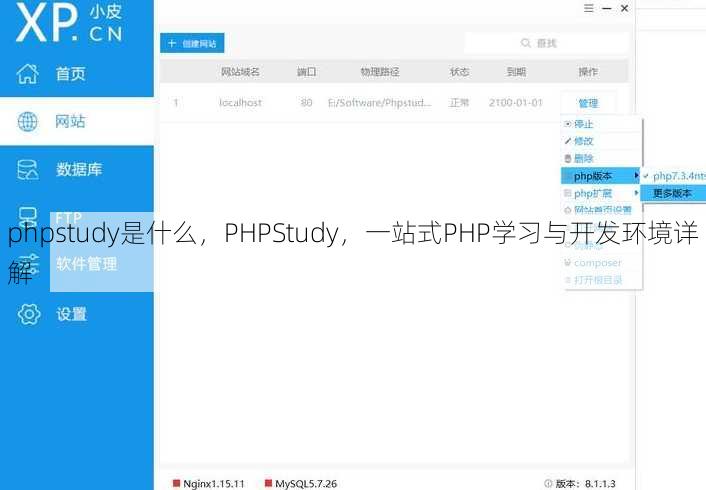Open the 首页 home icon in sidebar
706x490 pixels.
pos(28,73)
